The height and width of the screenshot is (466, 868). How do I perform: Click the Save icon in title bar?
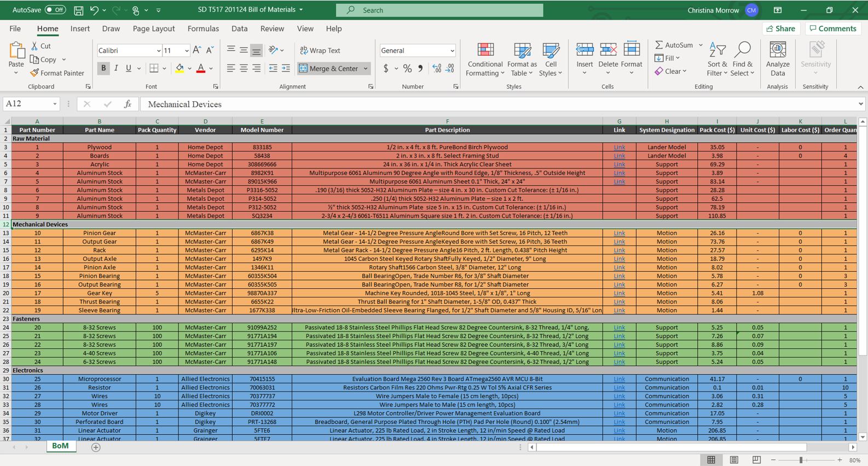[x=79, y=10]
